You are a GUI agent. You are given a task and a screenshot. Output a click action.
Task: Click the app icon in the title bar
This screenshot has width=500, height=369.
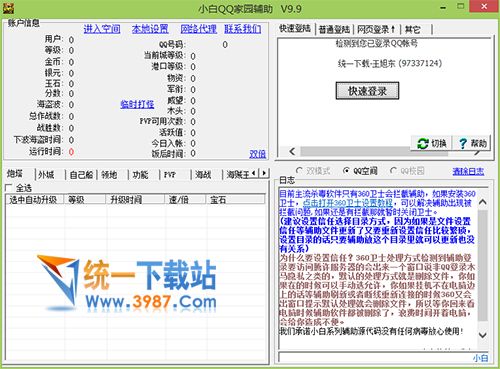(8, 8)
